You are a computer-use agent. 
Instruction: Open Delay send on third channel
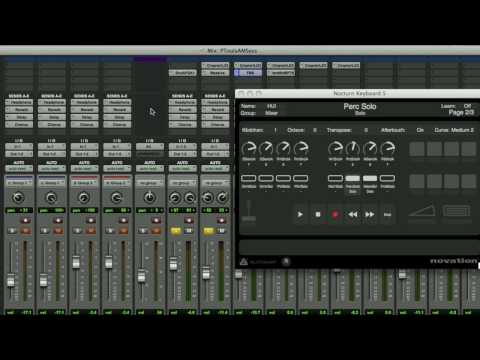(x=84, y=117)
